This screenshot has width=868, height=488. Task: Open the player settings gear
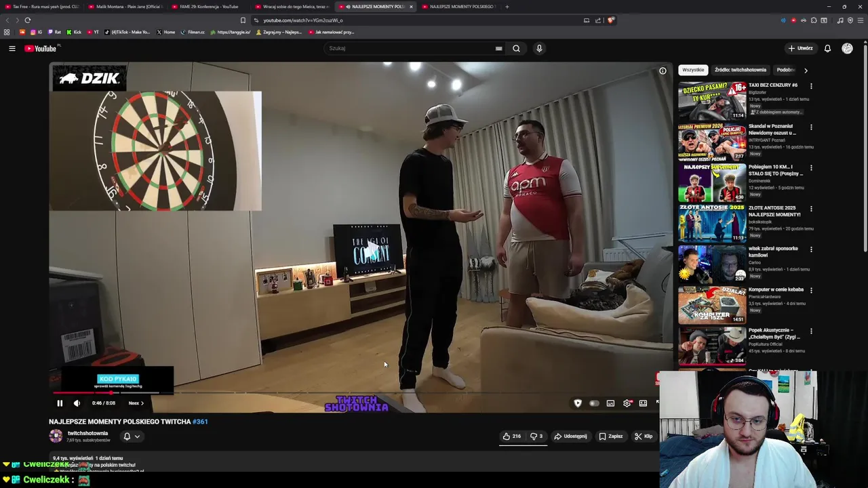tap(627, 403)
